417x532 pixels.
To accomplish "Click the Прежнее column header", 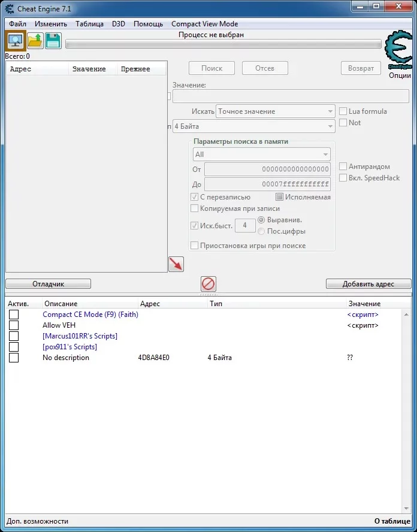I will (141, 69).
